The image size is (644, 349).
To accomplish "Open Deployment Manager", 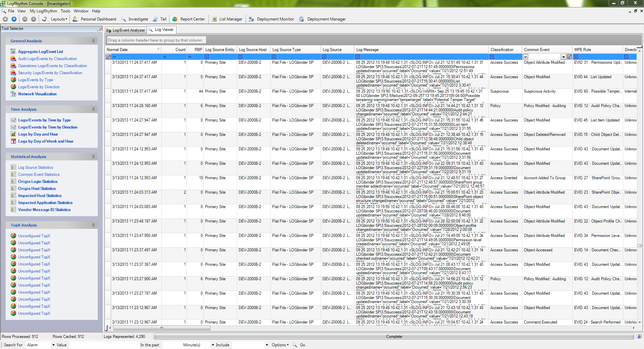I will [323, 19].
